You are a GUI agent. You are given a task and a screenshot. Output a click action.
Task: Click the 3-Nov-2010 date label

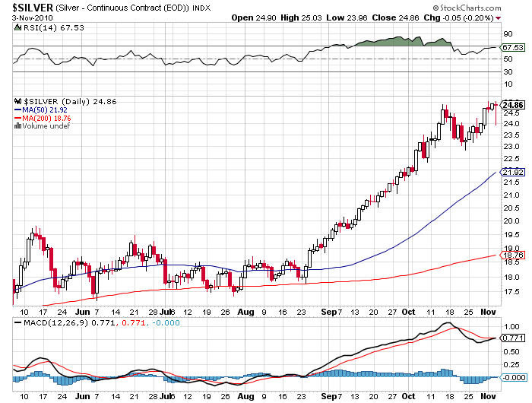33,17
